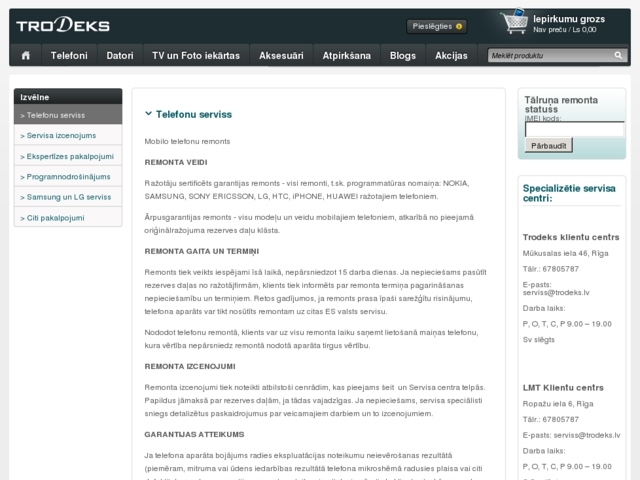The image size is (640, 480).
Task: Click Specializētie servisa centri heading
Action: point(569,193)
